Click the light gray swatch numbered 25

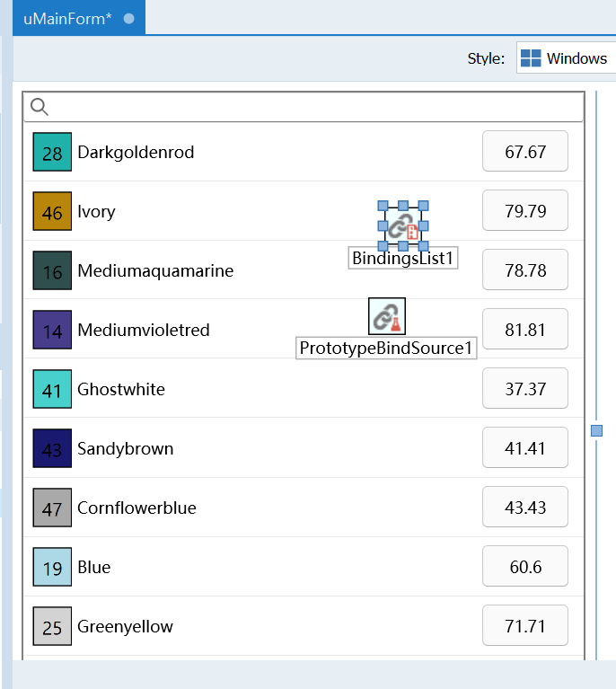(52, 626)
